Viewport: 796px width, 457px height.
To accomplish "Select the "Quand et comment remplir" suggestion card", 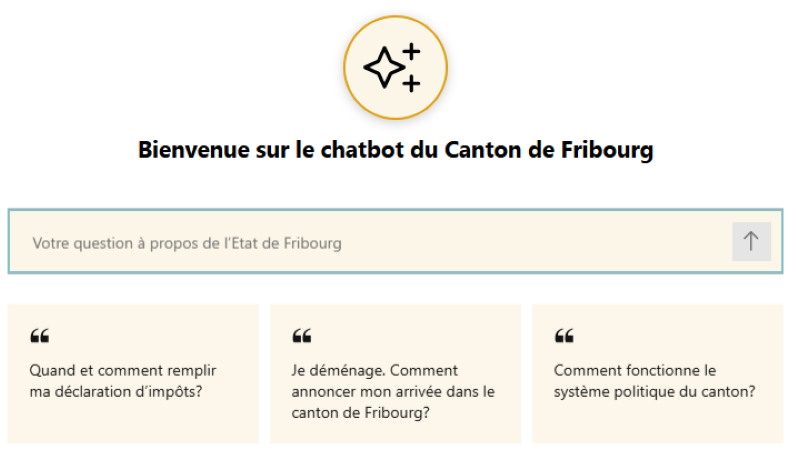I will coord(133,373).
